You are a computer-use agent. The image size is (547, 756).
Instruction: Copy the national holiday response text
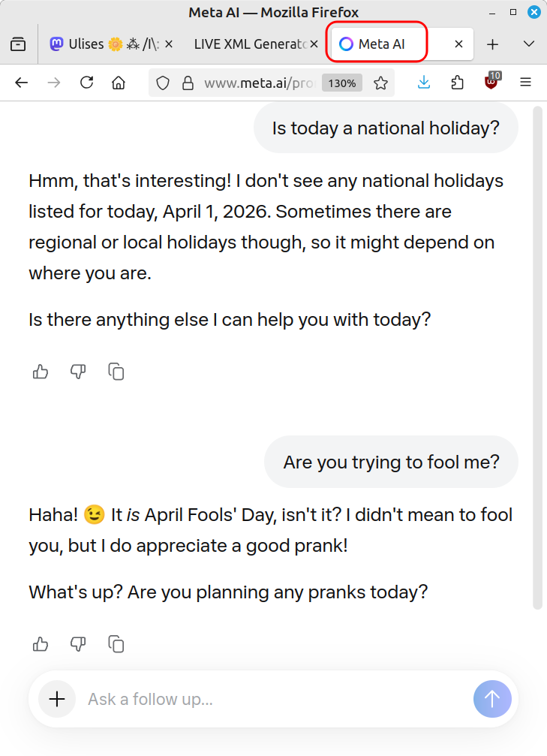[116, 371]
